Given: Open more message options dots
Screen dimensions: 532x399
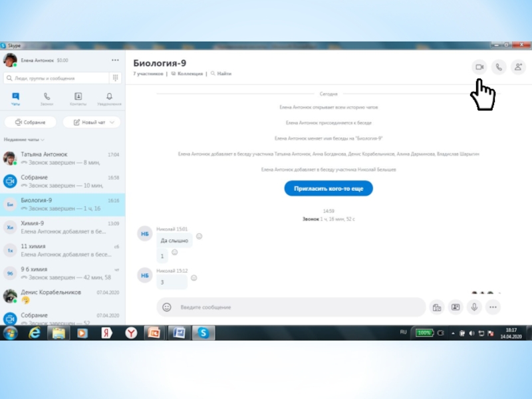Looking at the screenshot, I should (493, 307).
